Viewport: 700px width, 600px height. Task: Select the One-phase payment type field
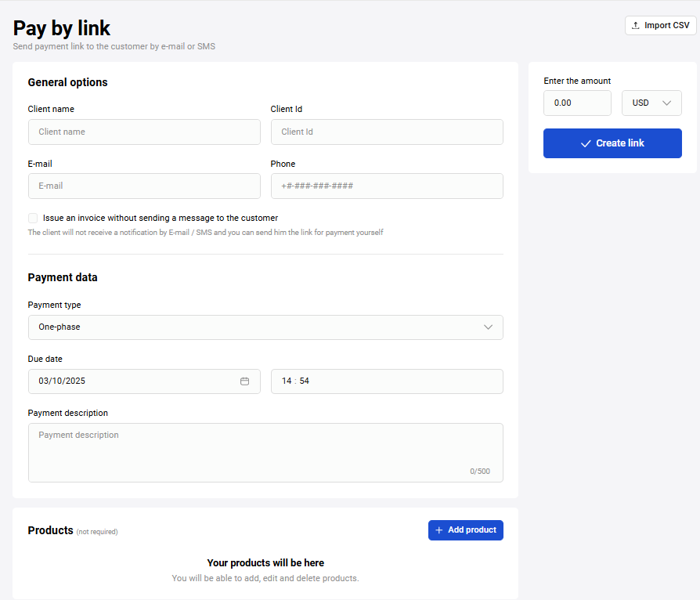[251, 327]
